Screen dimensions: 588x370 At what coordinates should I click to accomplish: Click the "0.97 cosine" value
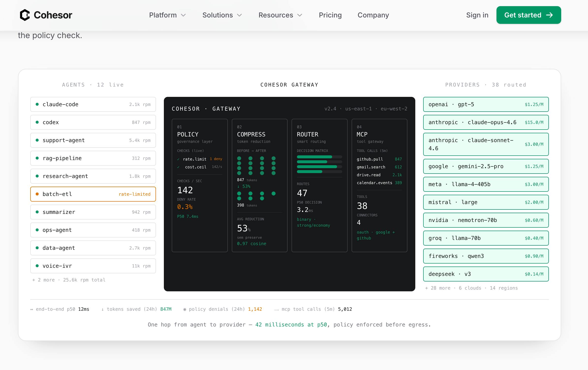tap(252, 244)
